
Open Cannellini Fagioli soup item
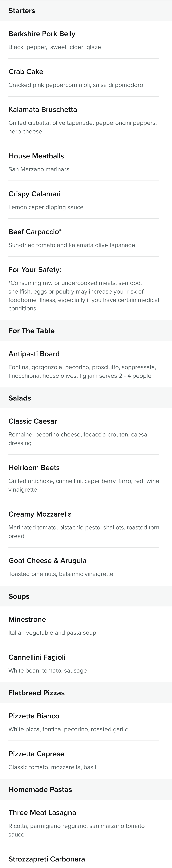point(86,663)
